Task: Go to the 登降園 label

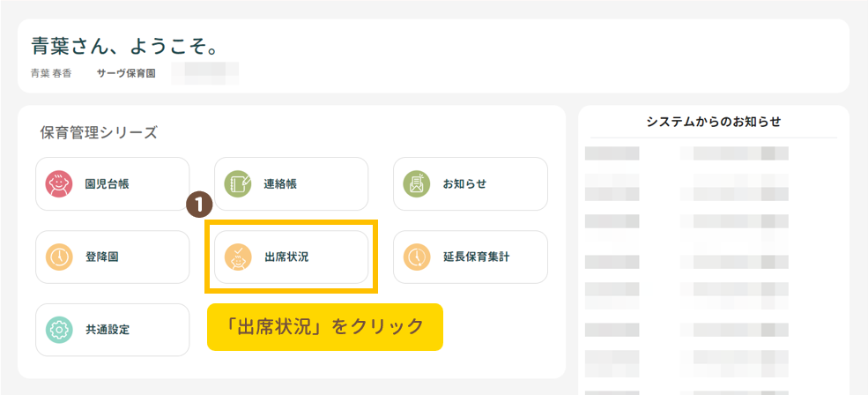Action: (102, 257)
